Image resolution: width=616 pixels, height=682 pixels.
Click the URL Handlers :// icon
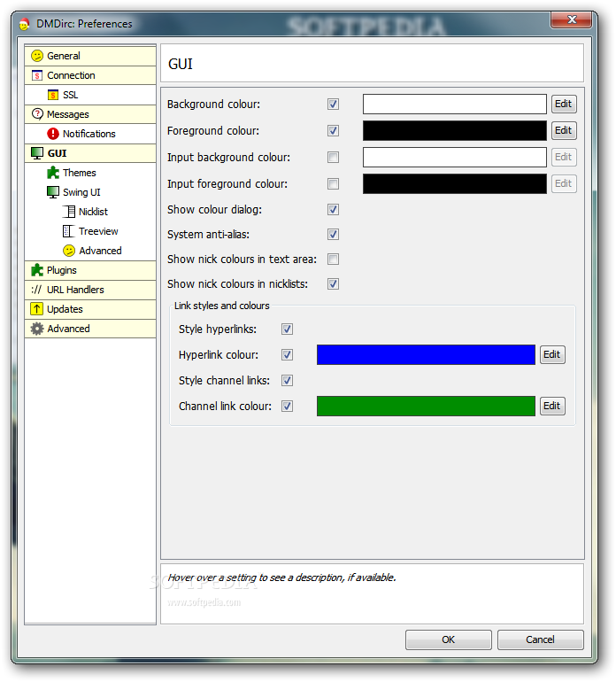(36, 290)
